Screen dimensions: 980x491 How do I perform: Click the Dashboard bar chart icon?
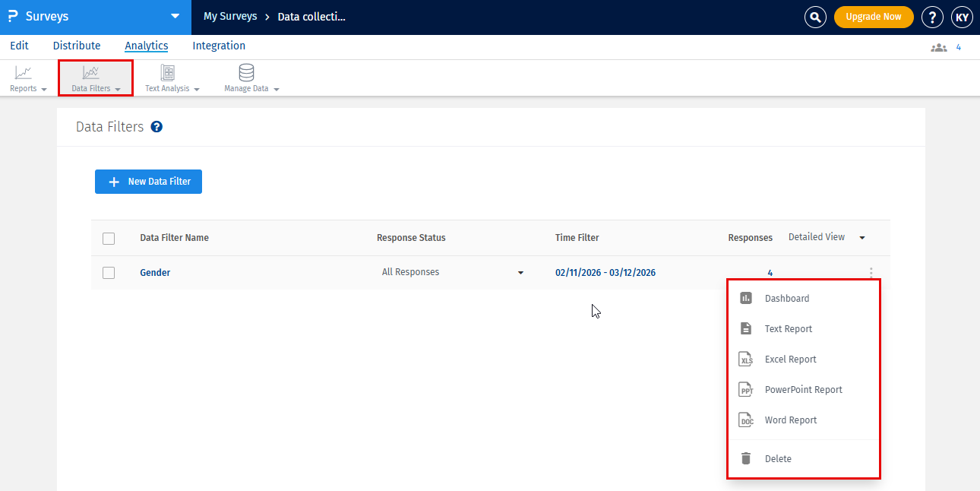(x=746, y=298)
